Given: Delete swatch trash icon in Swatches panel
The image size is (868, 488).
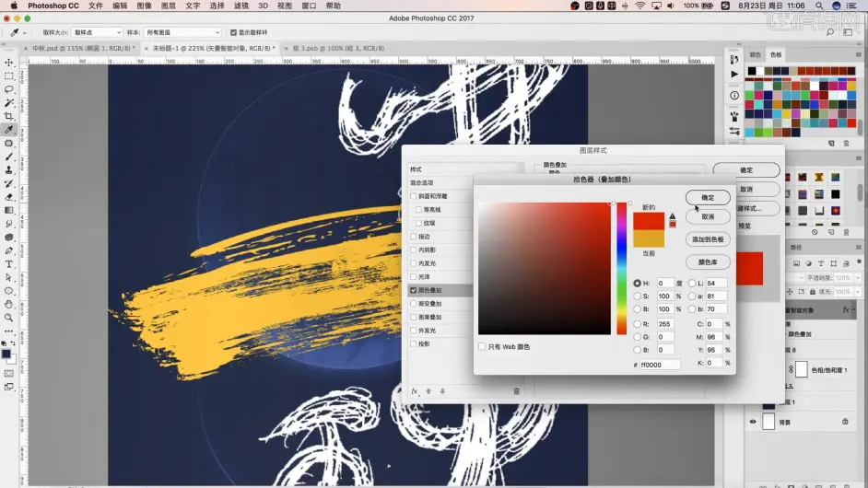Looking at the screenshot, I should coord(846,143).
